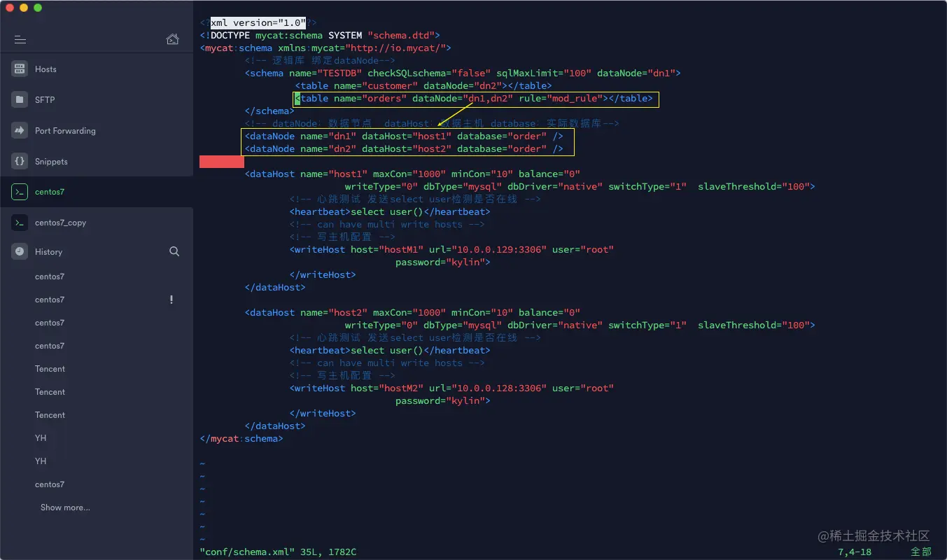Click the dataNode name="dn1" line
This screenshot has width=947, height=560.
pyautogui.click(x=404, y=136)
